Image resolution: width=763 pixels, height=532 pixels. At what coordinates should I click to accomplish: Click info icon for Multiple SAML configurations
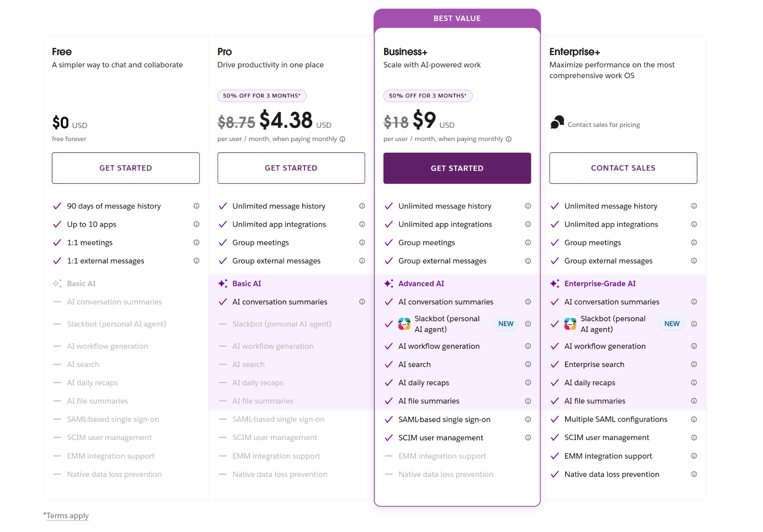(694, 419)
